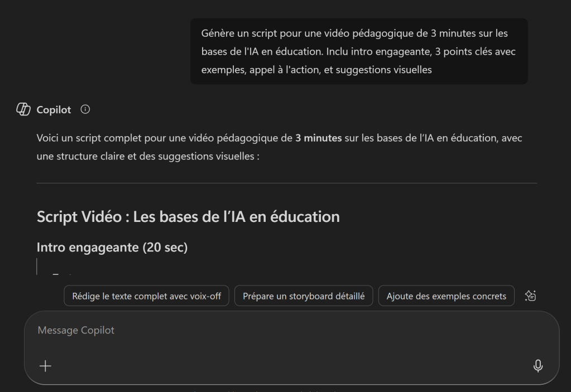Click the cursor line below the Intro heading
The height and width of the screenshot is (392, 571).
(x=37, y=267)
